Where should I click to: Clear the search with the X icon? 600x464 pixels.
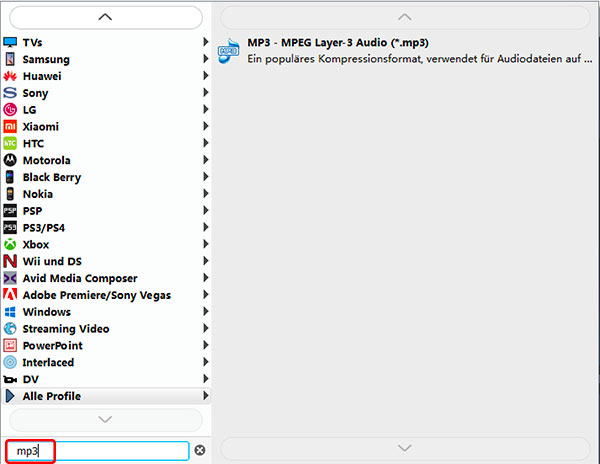[200, 450]
